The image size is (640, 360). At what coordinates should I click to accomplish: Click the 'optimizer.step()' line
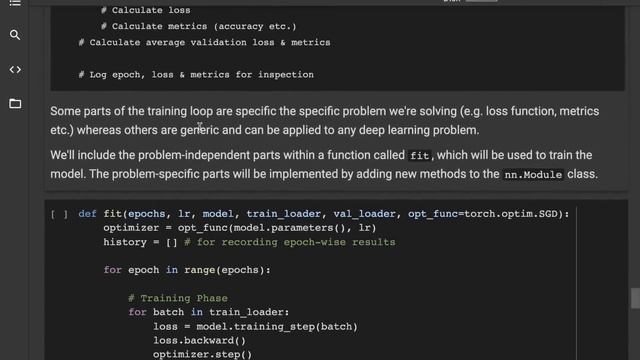click(x=202, y=354)
